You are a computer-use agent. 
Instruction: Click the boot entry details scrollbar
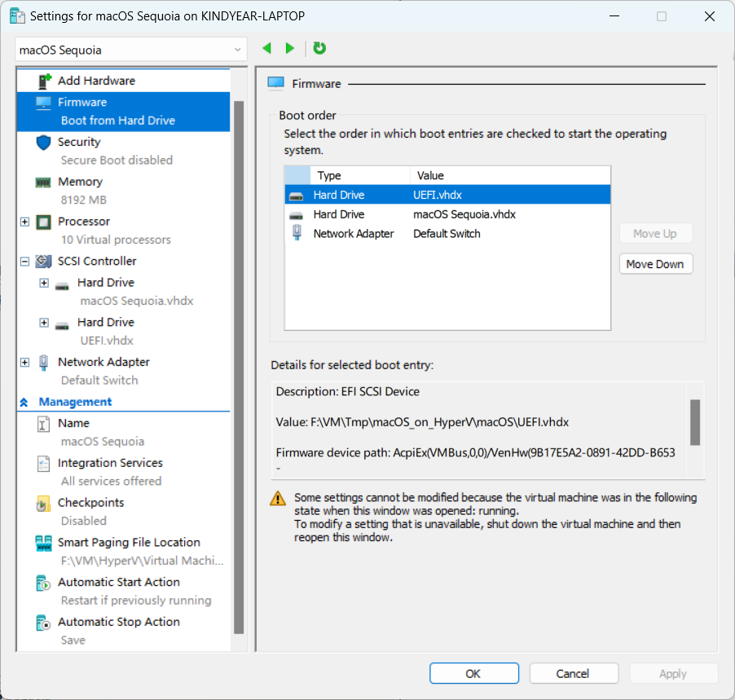pyautogui.click(x=695, y=422)
